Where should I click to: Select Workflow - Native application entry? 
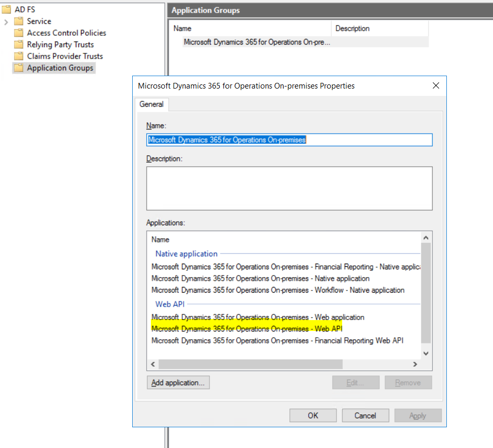coord(278,290)
